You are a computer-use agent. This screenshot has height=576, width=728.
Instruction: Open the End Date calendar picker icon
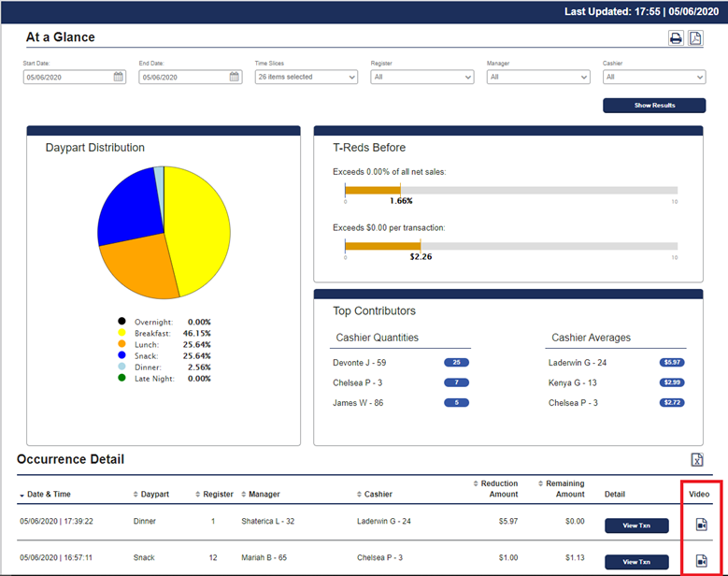tap(235, 77)
